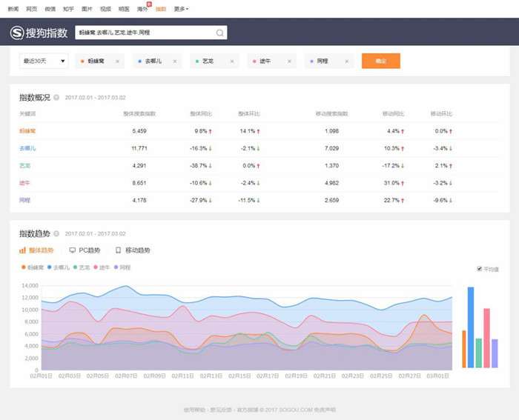The height and width of the screenshot is (420, 519).
Task: Click 移动搜索指数 column header
Action: [x=331, y=114]
